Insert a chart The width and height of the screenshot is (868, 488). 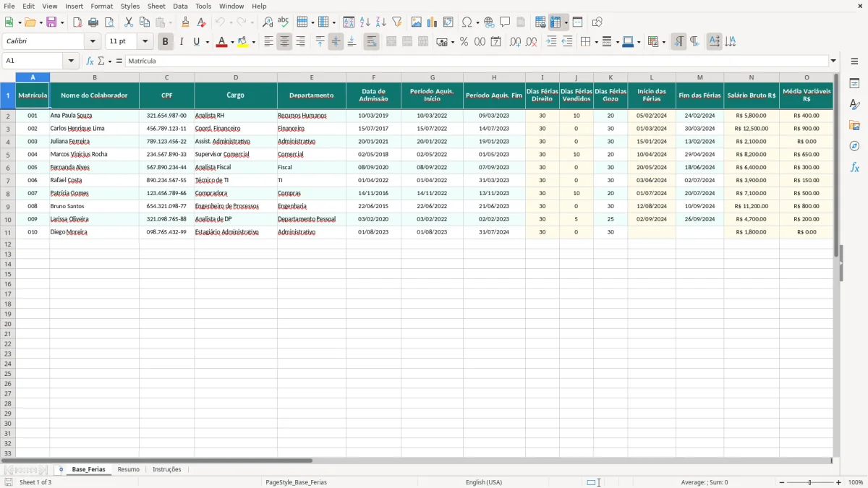tap(433, 22)
